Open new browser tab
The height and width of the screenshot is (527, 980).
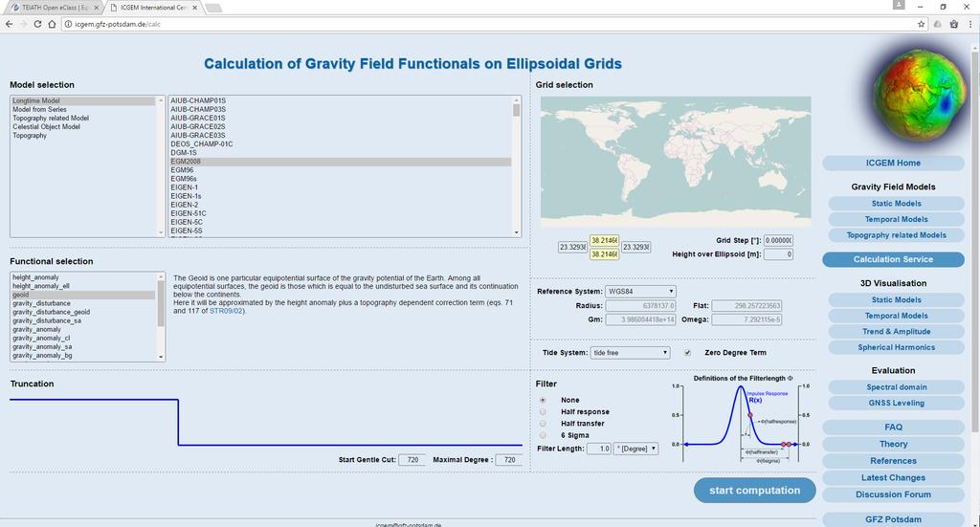coord(213,8)
